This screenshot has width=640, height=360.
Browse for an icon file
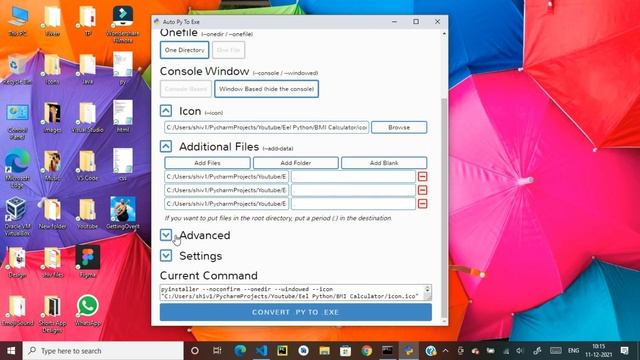399,127
